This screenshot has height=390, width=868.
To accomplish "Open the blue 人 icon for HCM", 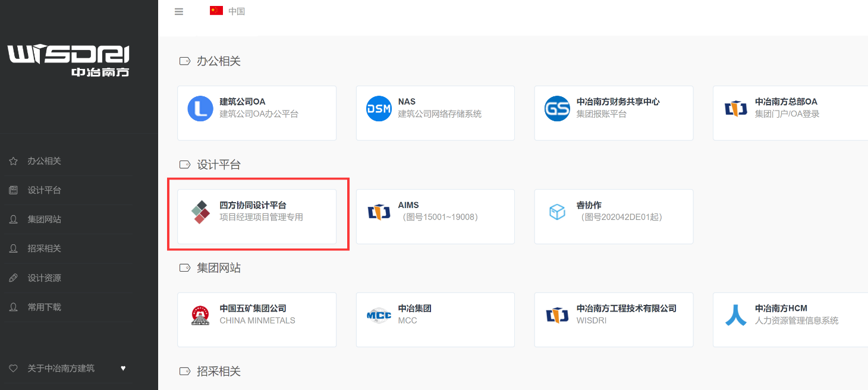I will tap(735, 315).
